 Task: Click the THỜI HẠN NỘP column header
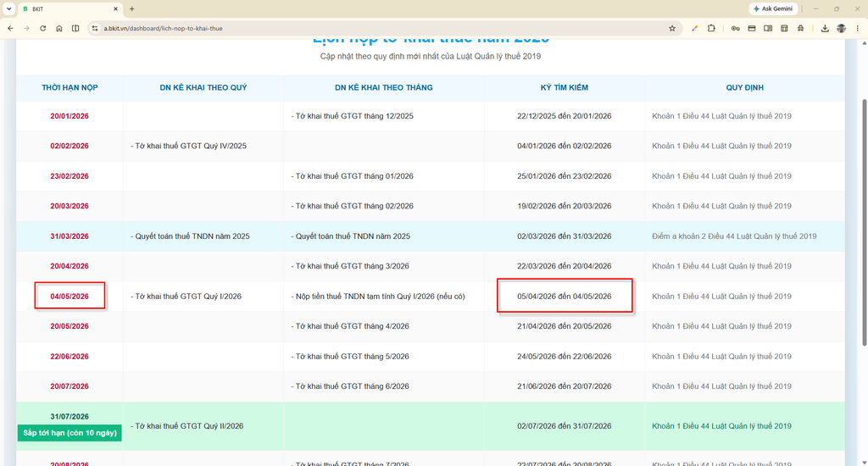[70, 87]
